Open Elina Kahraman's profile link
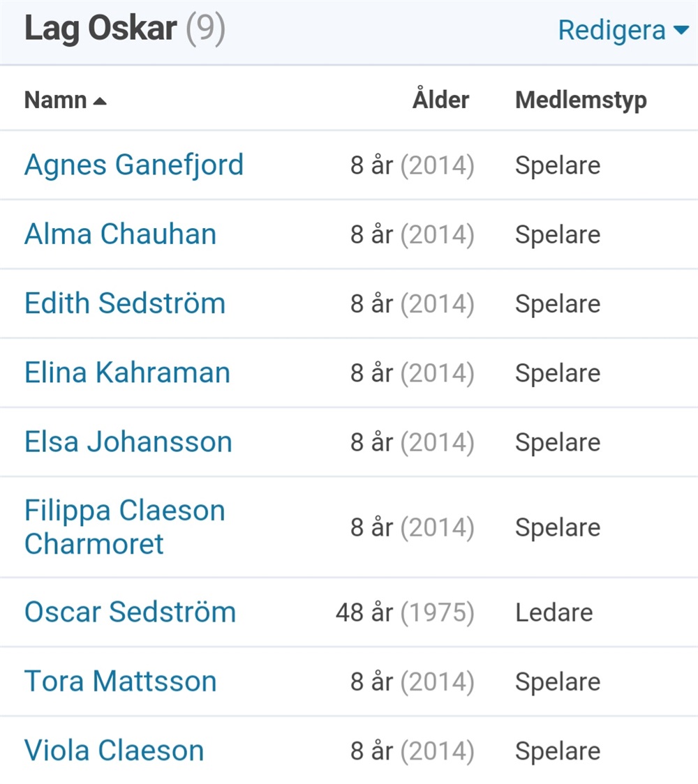 [x=127, y=372]
